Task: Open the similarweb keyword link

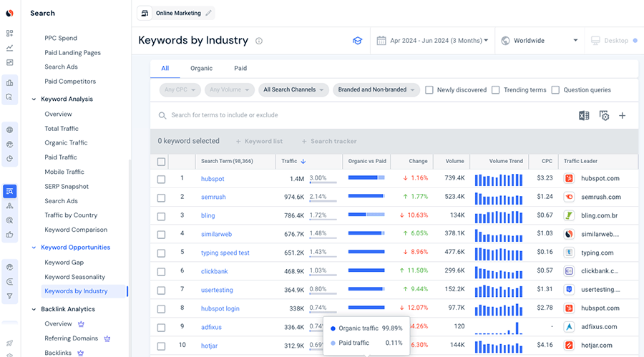Action: click(216, 234)
